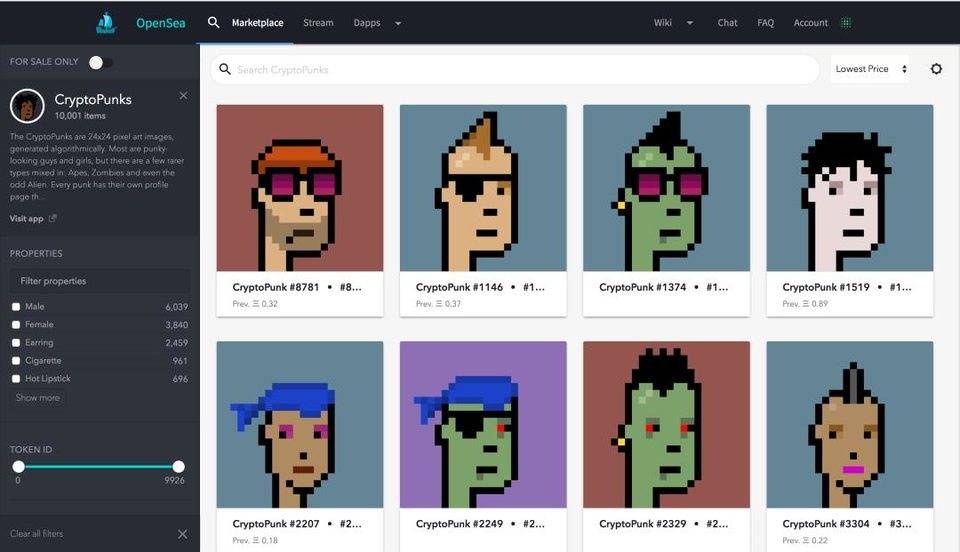Open the CryptoPunk #1374 title link
Viewport: 960px width, 552px height.
(642, 287)
